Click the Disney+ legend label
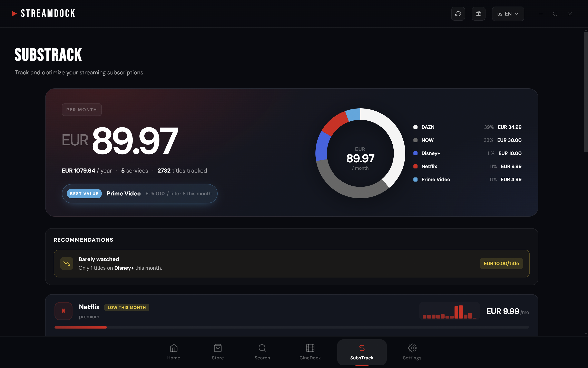This screenshot has width=588, height=368. (431, 153)
